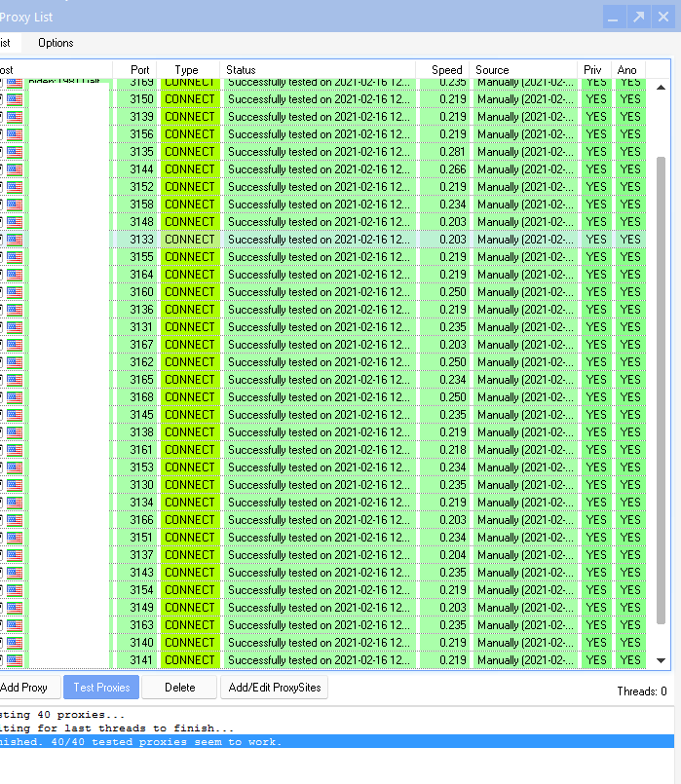Sort by the Priv column header
The width and height of the screenshot is (681, 784).
pos(594,70)
